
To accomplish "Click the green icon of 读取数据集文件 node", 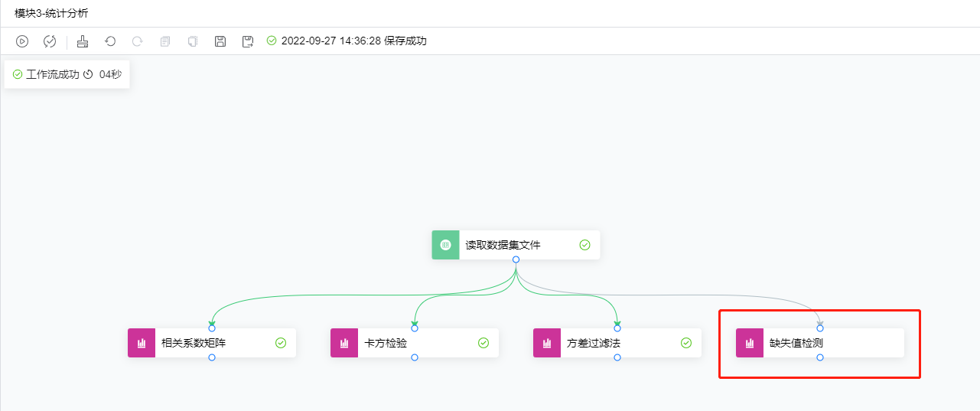I will pos(446,245).
